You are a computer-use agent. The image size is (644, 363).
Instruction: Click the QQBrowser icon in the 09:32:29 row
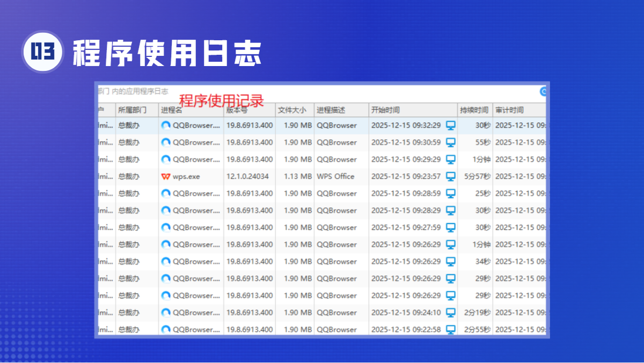(x=166, y=126)
